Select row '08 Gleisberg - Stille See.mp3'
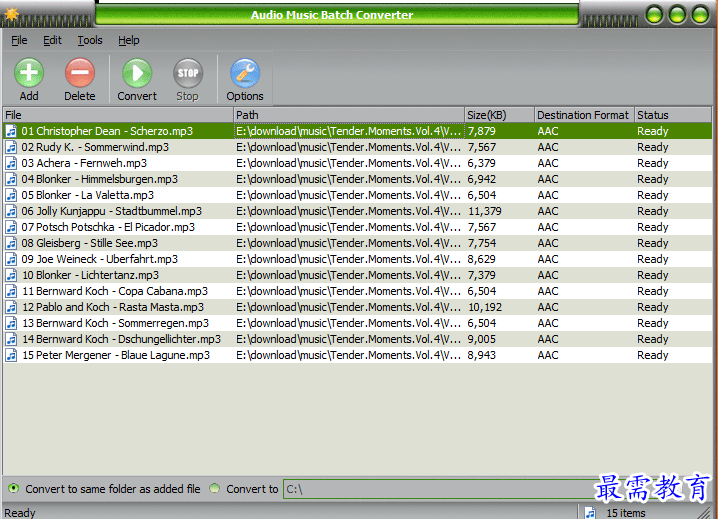 (x=358, y=243)
